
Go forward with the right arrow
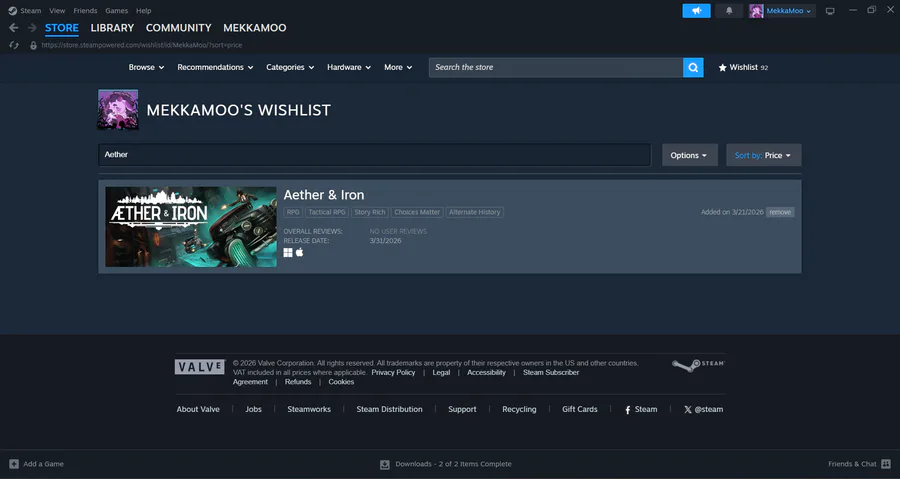tap(32, 28)
